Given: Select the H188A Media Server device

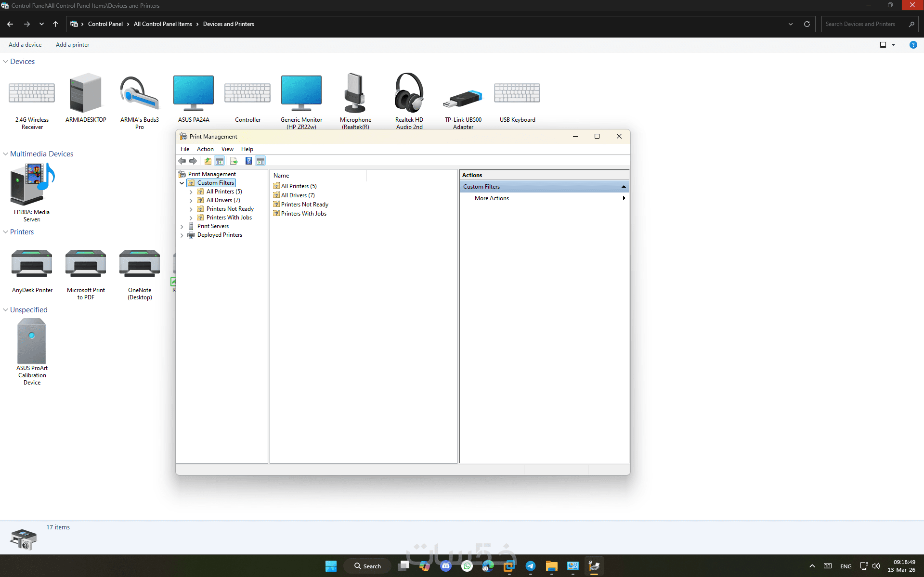Looking at the screenshot, I should (x=32, y=192).
